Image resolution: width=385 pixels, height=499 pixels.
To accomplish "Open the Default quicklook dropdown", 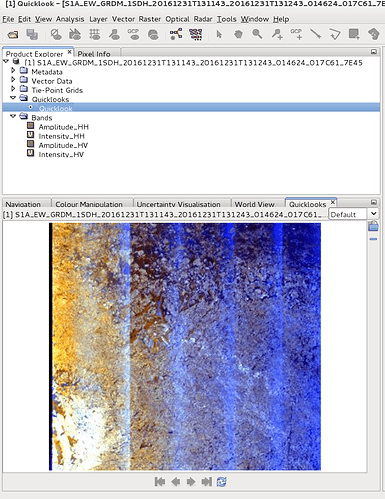I will [x=353, y=214].
